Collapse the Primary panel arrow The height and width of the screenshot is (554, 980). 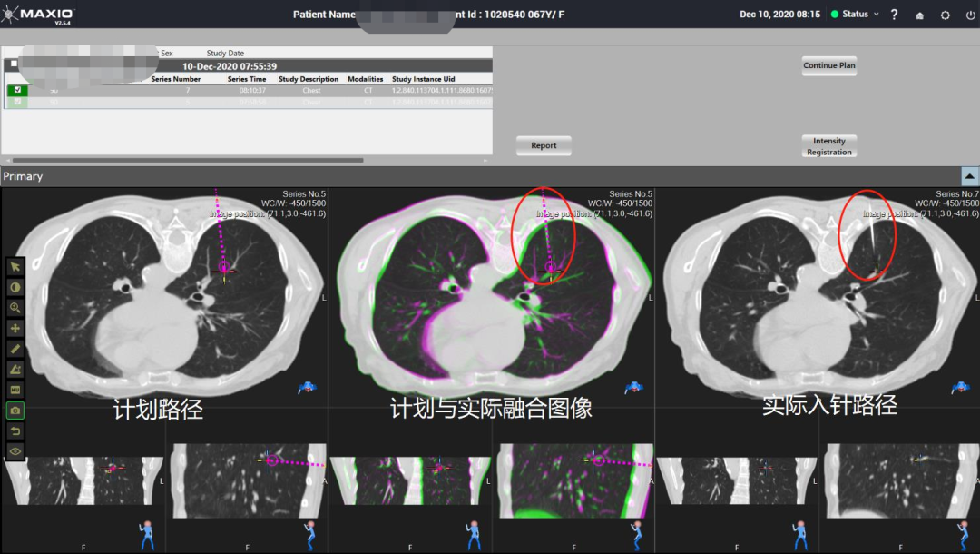pyautogui.click(x=969, y=176)
